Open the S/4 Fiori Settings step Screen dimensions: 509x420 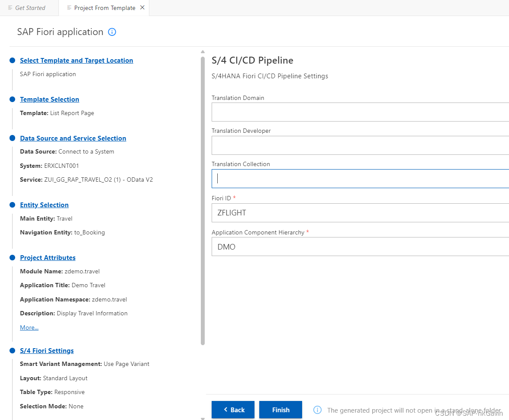click(x=47, y=351)
